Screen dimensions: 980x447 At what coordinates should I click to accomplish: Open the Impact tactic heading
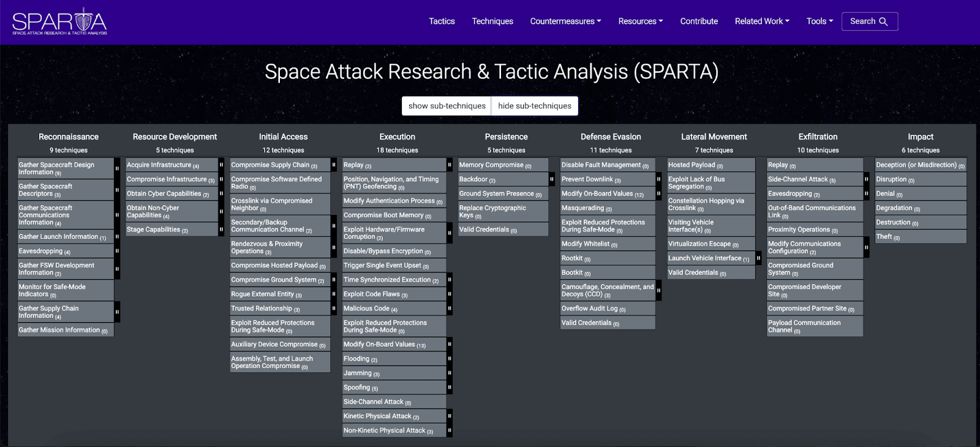[x=921, y=137]
